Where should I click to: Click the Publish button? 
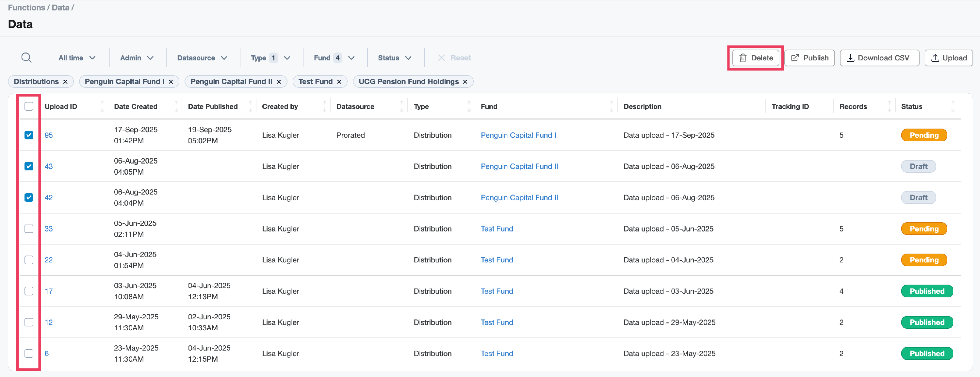click(x=809, y=58)
